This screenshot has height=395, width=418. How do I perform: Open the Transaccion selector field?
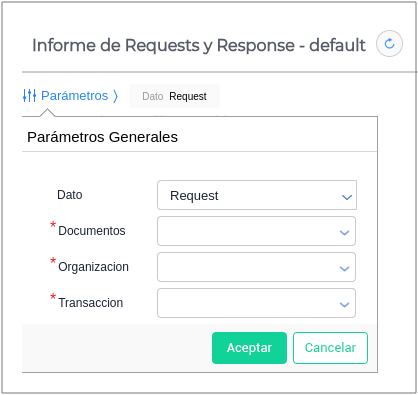[x=256, y=303]
